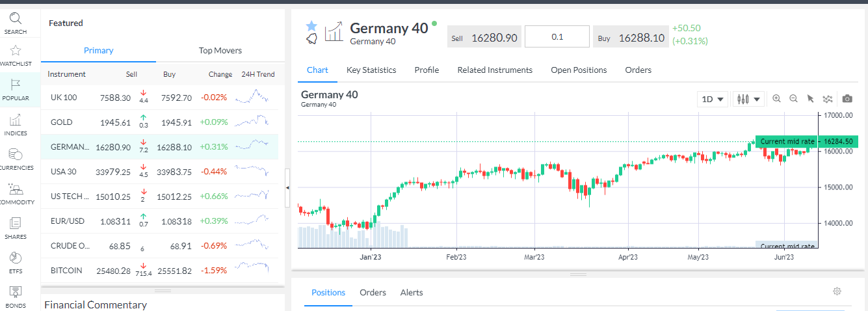Open the Key Statistics tab
The image size is (868, 311).
[x=371, y=70]
